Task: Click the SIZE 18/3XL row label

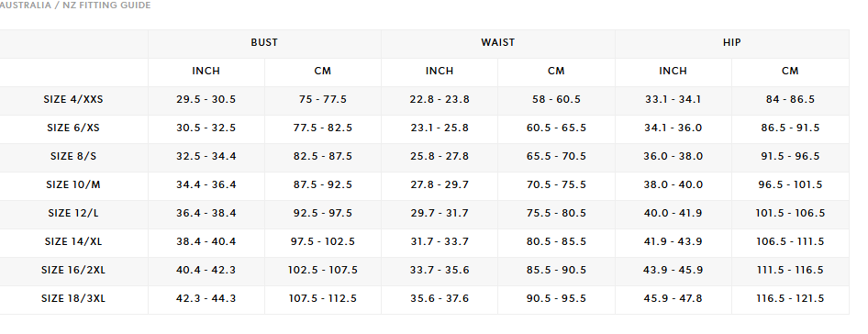Action: click(x=73, y=298)
